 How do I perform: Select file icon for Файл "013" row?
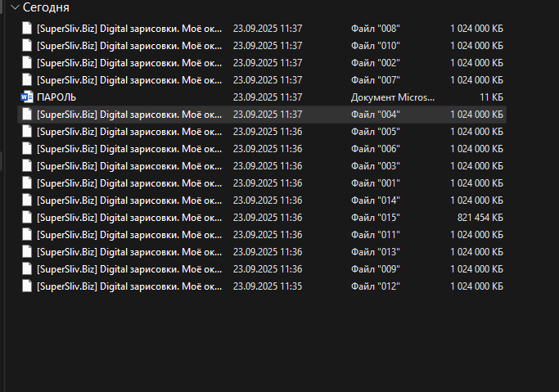27,251
